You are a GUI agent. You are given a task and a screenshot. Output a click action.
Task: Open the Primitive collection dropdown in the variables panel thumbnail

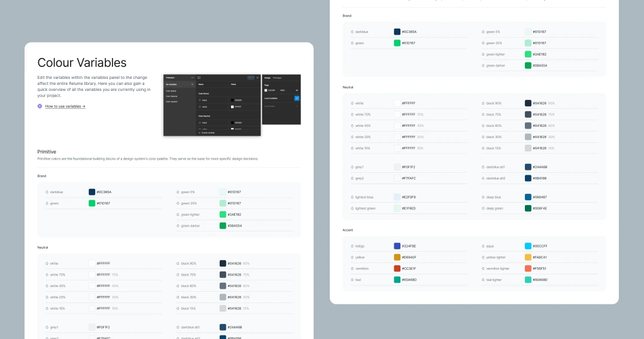[x=172, y=78]
